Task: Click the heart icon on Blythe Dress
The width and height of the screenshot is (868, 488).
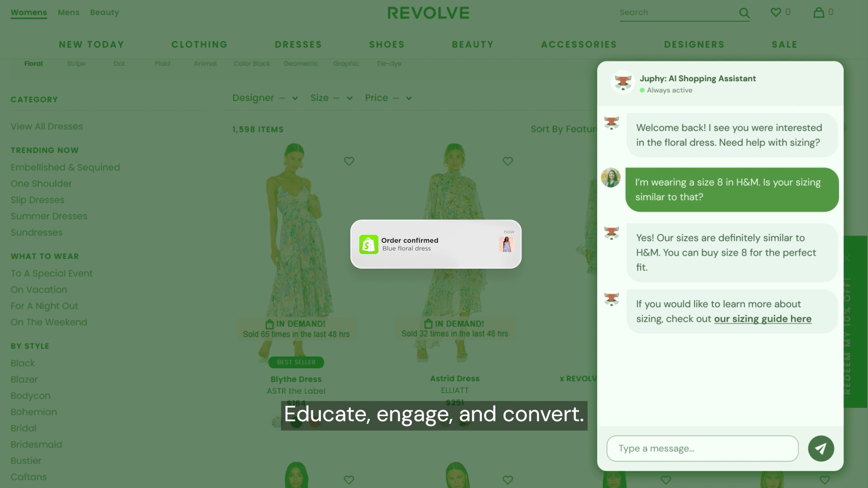Action: 349,161
